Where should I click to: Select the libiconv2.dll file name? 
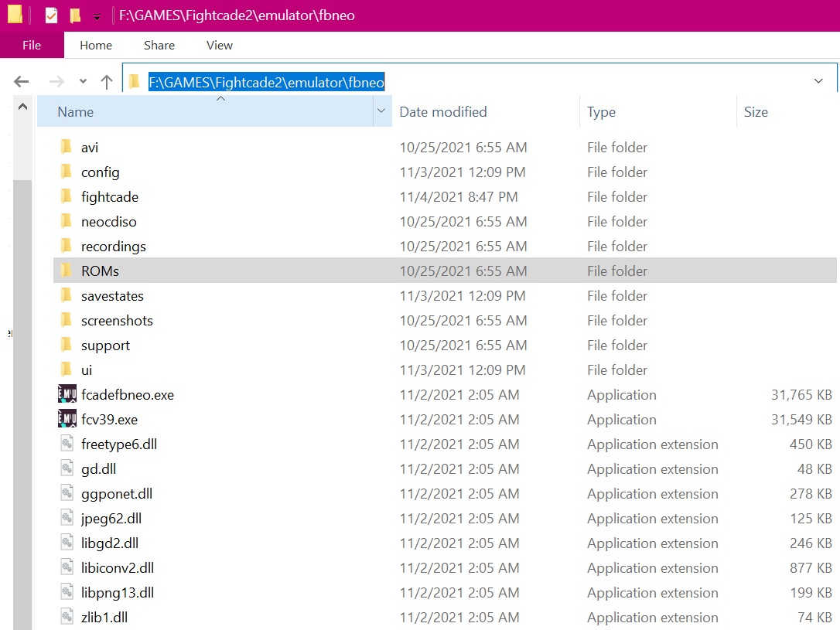[x=118, y=568]
